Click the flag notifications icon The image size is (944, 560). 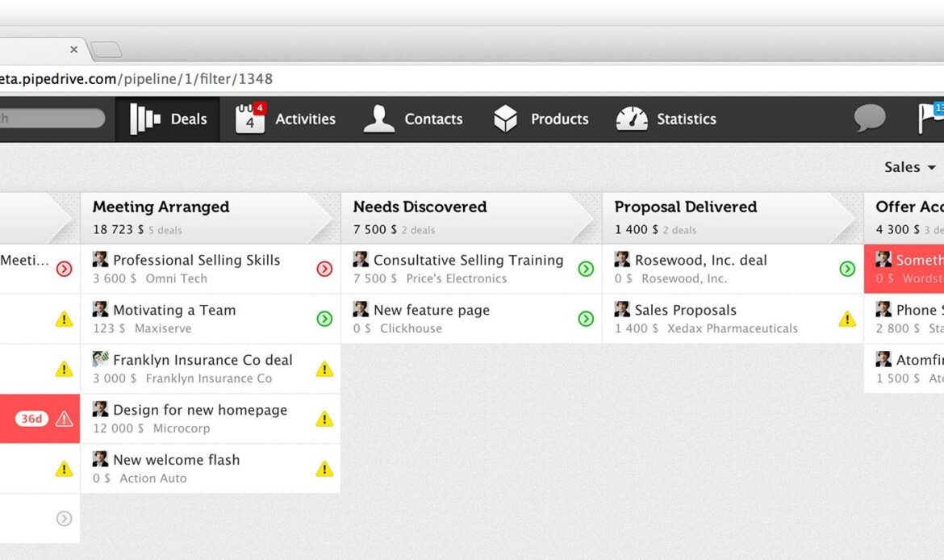931,118
